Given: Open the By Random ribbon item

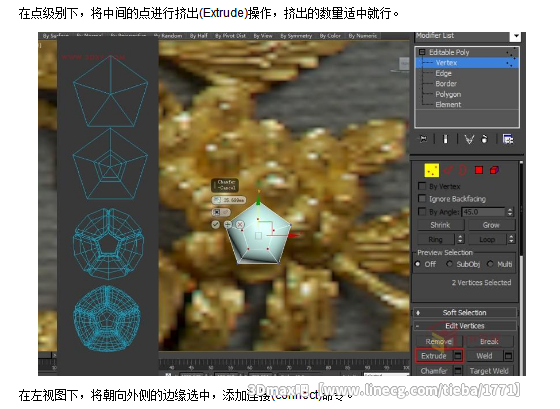Looking at the screenshot, I should [168, 36].
